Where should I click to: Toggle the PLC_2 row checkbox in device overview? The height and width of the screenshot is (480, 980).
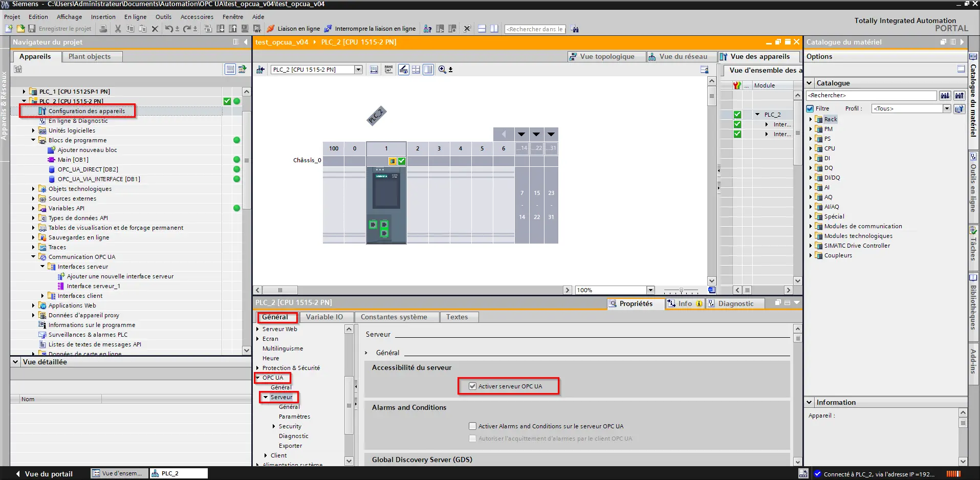click(737, 115)
